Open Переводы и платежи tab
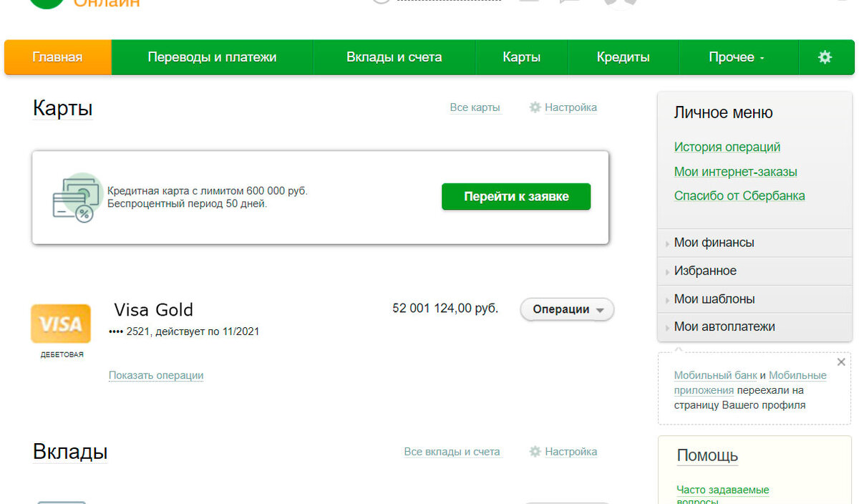This screenshot has width=859, height=504. click(x=212, y=57)
